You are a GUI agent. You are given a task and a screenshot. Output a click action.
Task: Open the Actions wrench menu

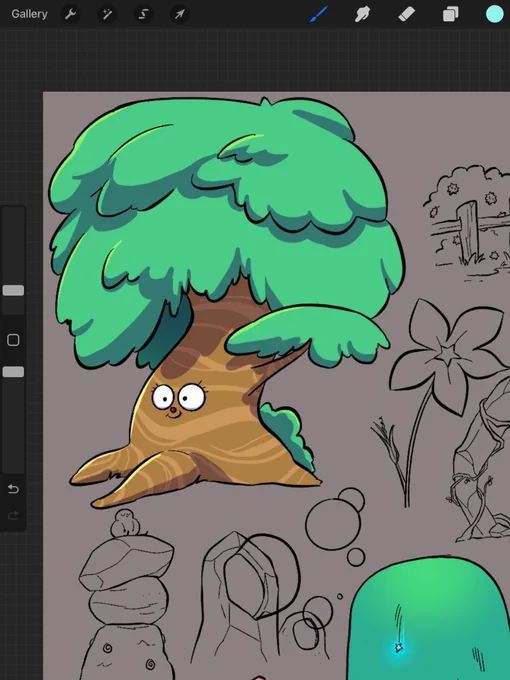point(70,14)
